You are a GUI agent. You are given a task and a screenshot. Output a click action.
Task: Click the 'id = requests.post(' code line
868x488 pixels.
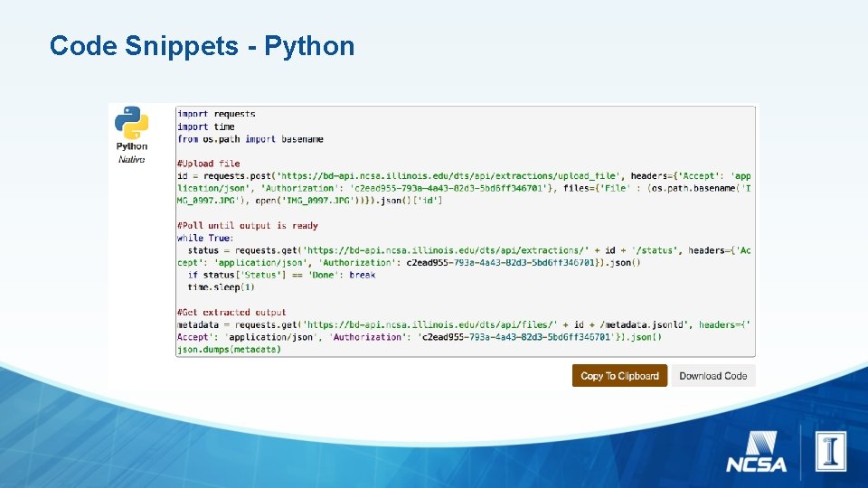464,176
